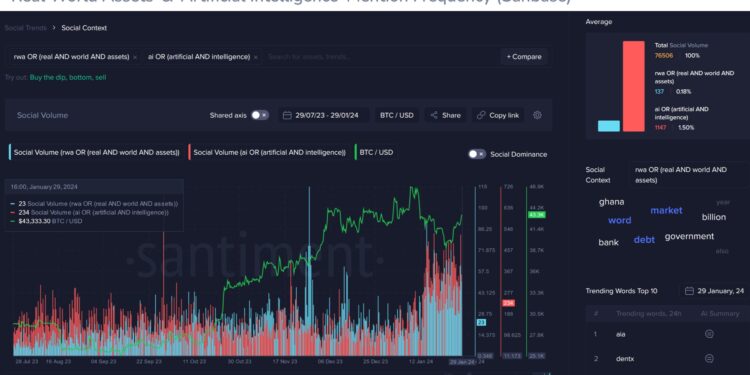Toggle the Social Dominance switch
Image resolution: width=750 pixels, height=375 pixels.
coord(477,154)
